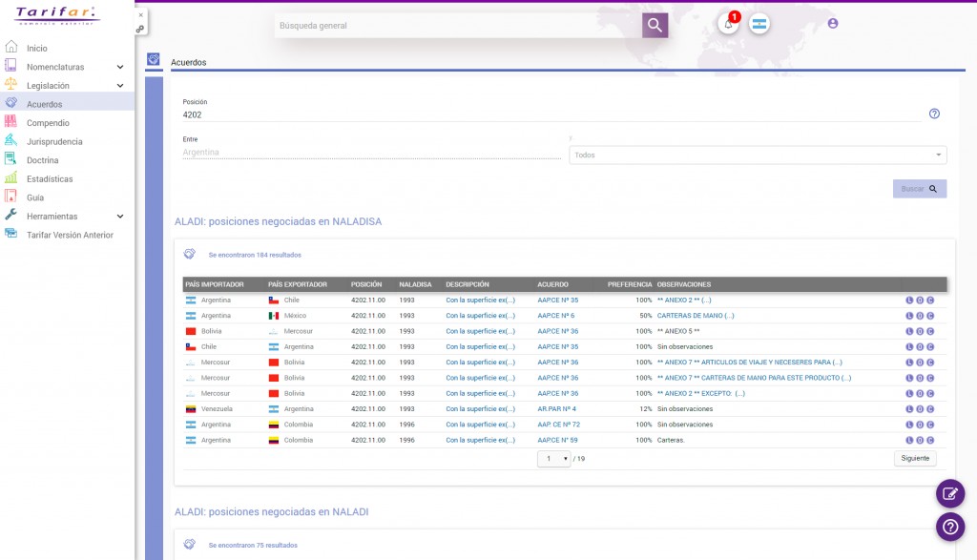977x560 pixels.
Task: Click the Estadísticas chart icon in sidebar
Action: [10, 177]
